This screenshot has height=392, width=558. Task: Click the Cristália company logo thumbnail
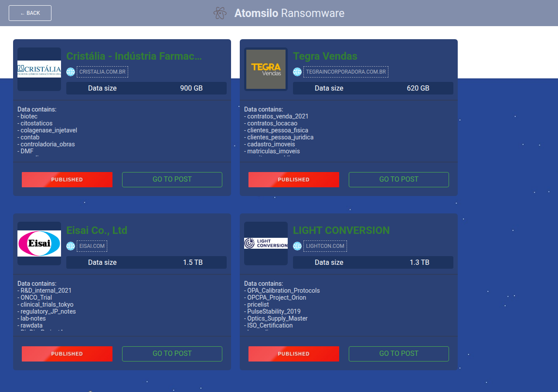pyautogui.click(x=39, y=69)
